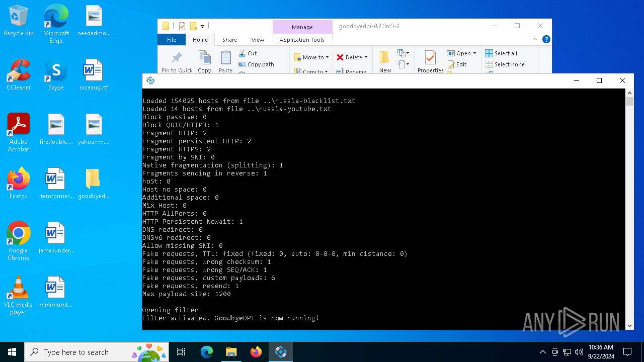The image size is (644, 362).
Task: Collapse the Explorer ribbon with chevron
Action: [535, 39]
